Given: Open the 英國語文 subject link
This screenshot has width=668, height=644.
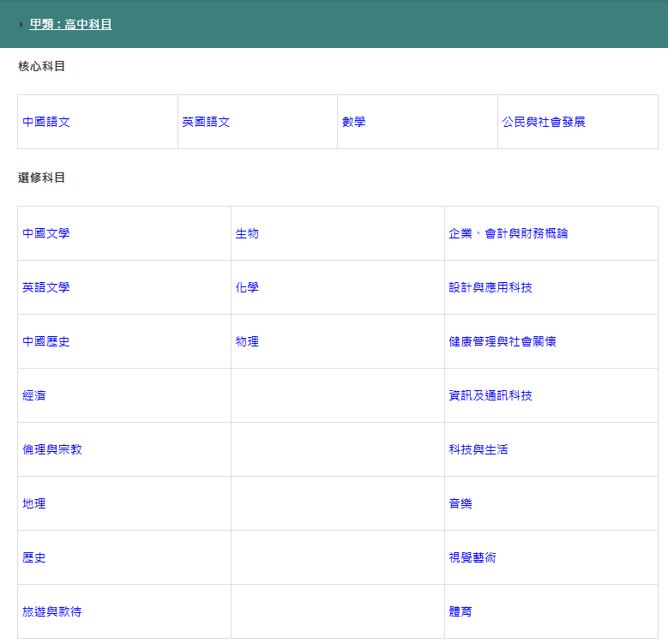Looking at the screenshot, I should tap(206, 122).
